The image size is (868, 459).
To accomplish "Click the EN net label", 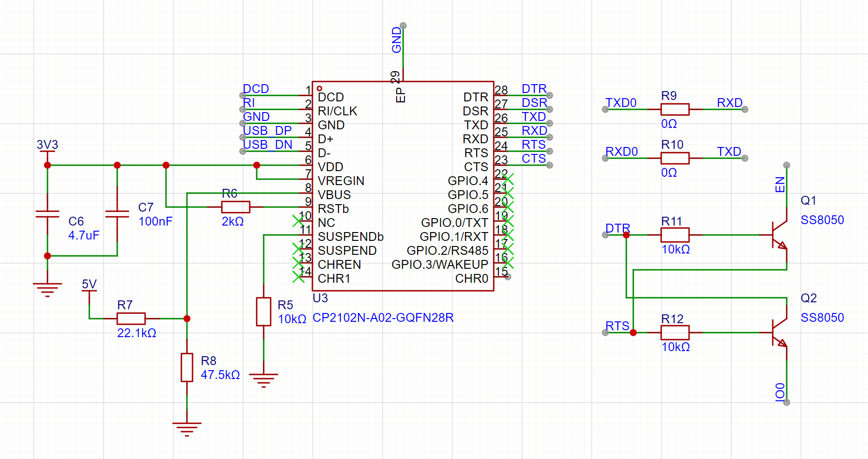I will [x=780, y=185].
